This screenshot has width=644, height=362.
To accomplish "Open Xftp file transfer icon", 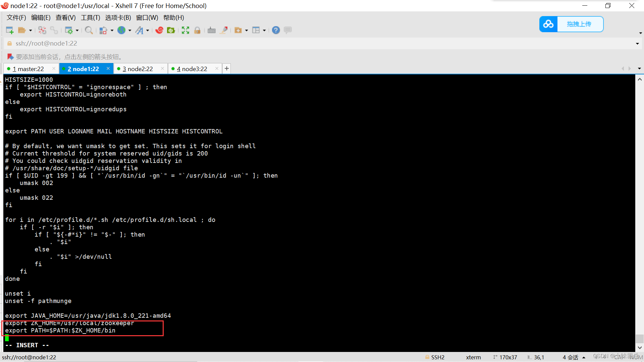I will pos(171,31).
